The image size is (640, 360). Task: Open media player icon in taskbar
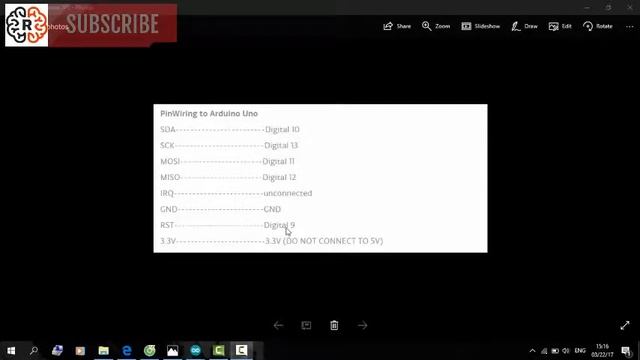(80, 351)
